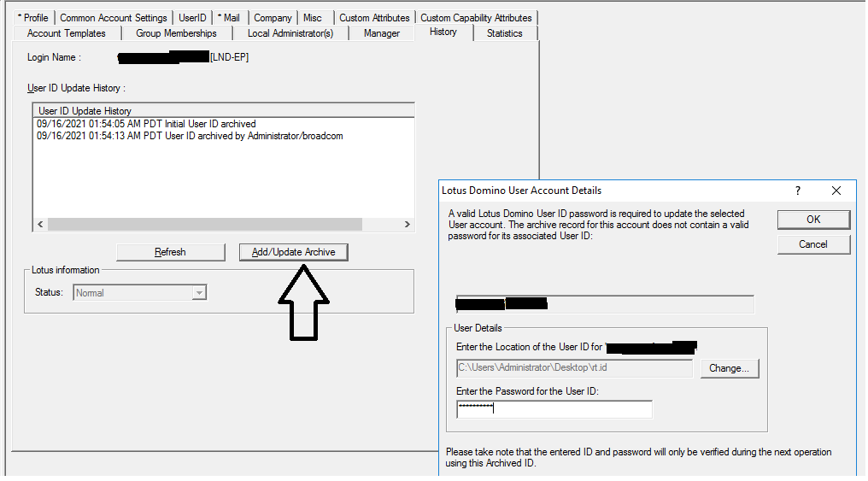Click the history list right scroll arrow
Screen dimensions: 868x481
pos(408,224)
